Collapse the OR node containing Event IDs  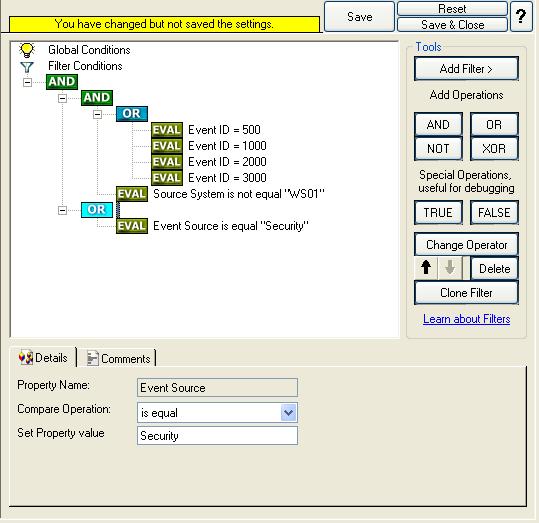tap(97, 114)
